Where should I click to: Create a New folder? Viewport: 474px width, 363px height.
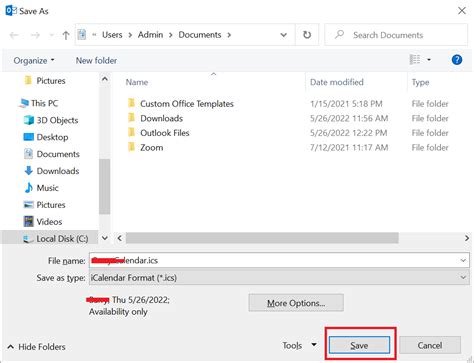96,61
